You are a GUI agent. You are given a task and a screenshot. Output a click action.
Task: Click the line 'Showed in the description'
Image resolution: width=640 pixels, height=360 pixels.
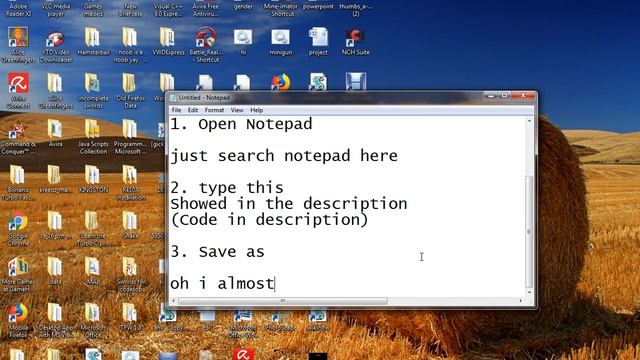click(x=289, y=204)
